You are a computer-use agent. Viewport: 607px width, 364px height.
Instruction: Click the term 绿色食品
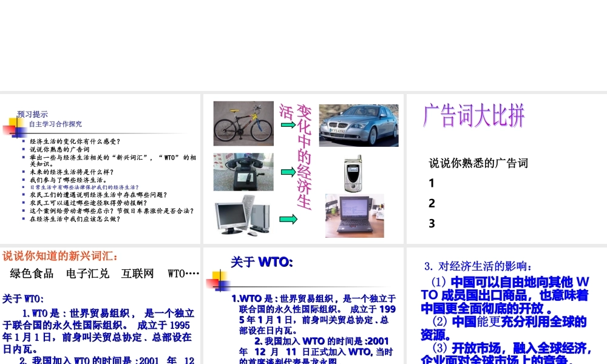[32, 274]
